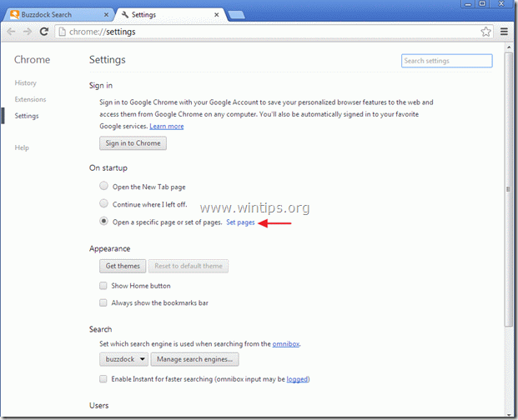Viewport: 518px width, 420px height.
Task: Click the Buzzdock favicon on the first tab
Action: pyautogui.click(x=14, y=15)
